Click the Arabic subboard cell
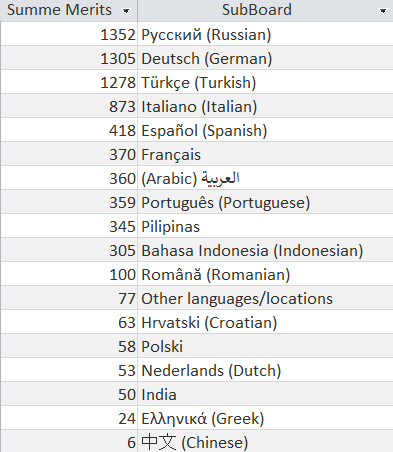The image size is (393, 452). 265,178
